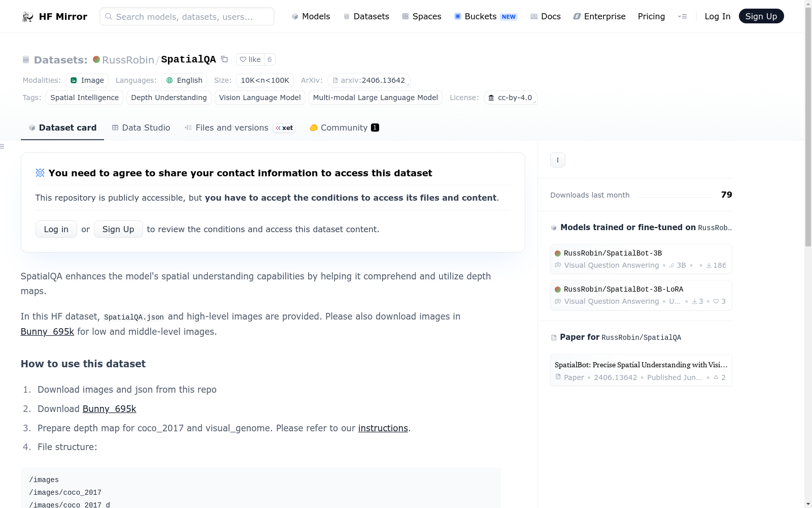Click Log in inside the access notice
This screenshot has height=508, width=812.
56,229
